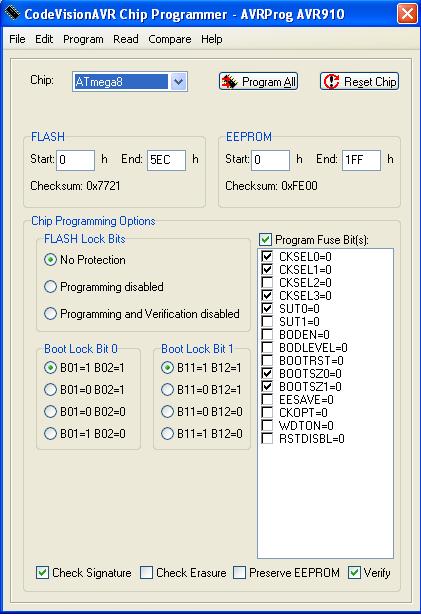Screen dimensions: 421x616
Task: Open the File menu
Action: click(17, 39)
